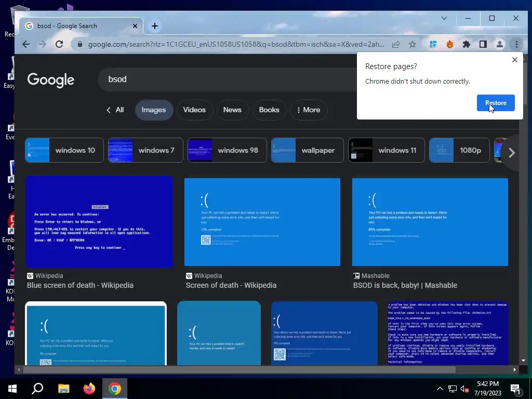The width and height of the screenshot is (532, 399).
Task: Open Screen of death - Wikipedia link
Action: coord(231,285)
